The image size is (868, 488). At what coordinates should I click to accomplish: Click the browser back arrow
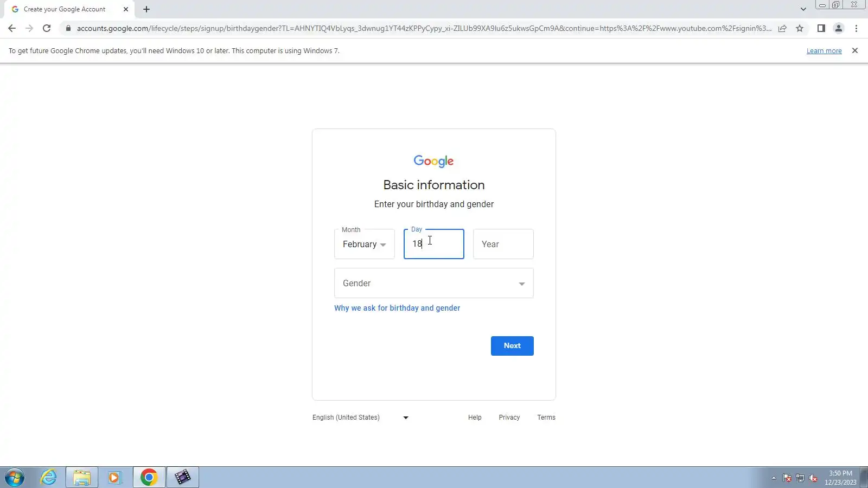tap(12, 28)
